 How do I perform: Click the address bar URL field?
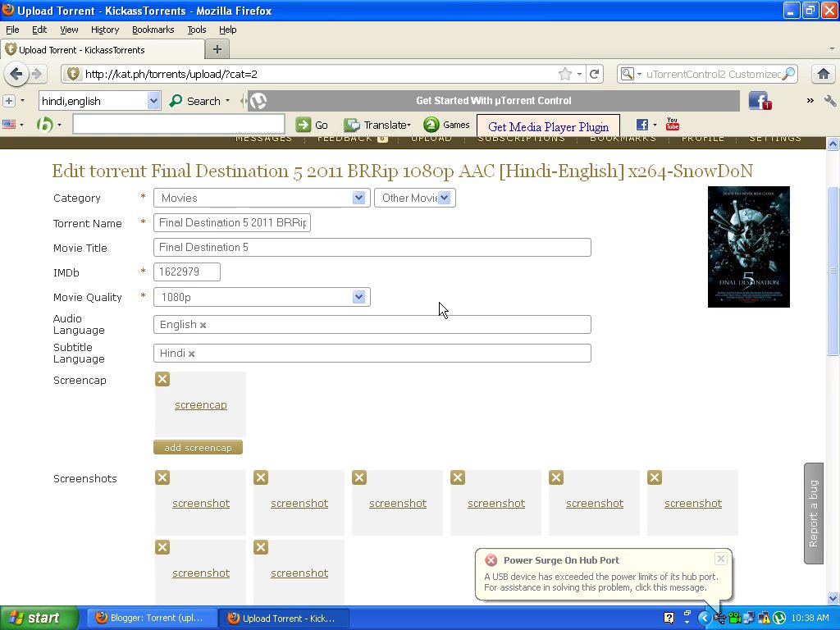319,74
